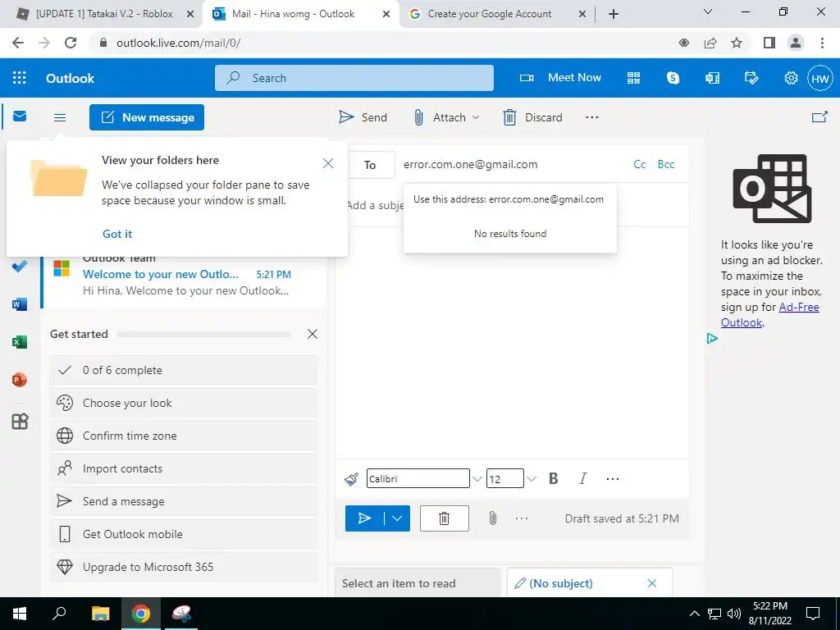Select Upgrade to Microsoft 365
Viewport: 840px width, 630px height.
tap(184, 567)
